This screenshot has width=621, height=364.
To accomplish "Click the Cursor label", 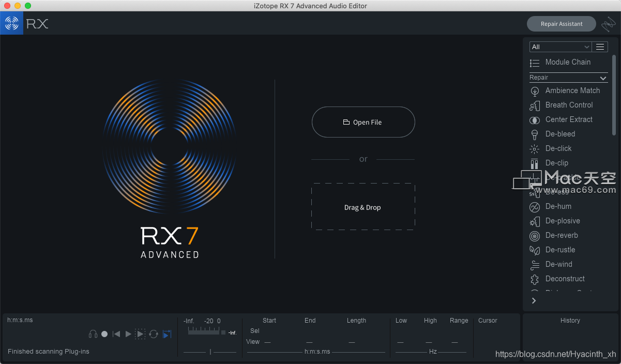I will point(488,321).
